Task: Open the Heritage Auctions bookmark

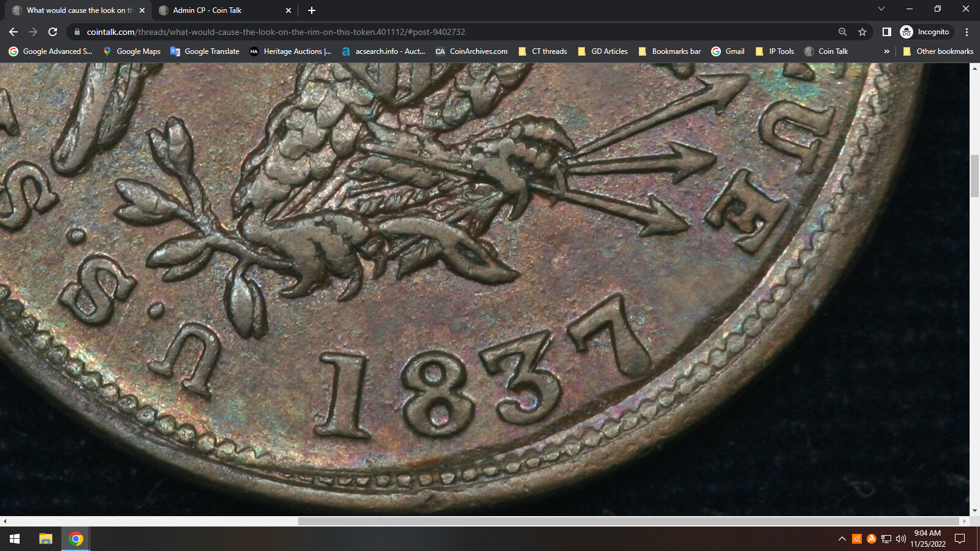Action: (x=290, y=51)
